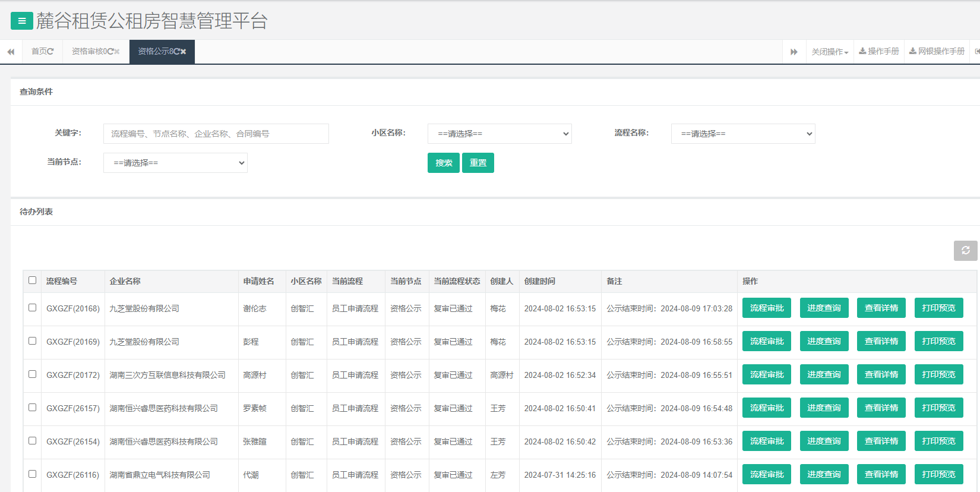The height and width of the screenshot is (492, 980).
Task: Click the refresh icon on 首页 tab
Action: [x=50, y=52]
